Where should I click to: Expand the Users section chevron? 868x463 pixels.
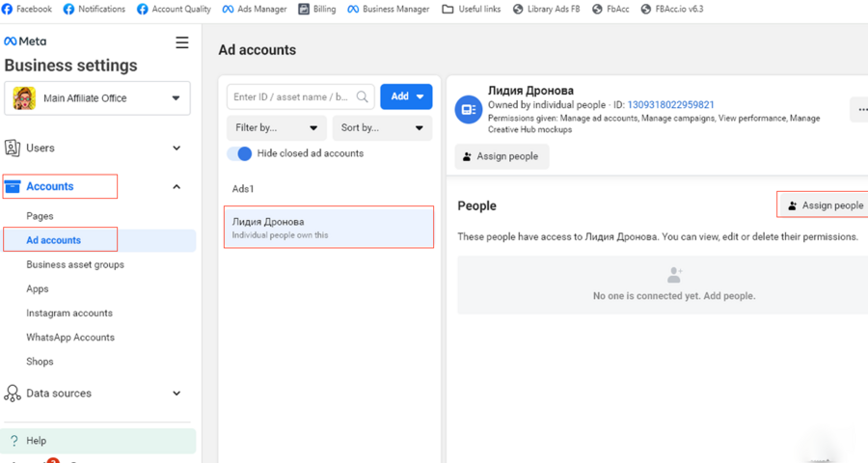176,148
